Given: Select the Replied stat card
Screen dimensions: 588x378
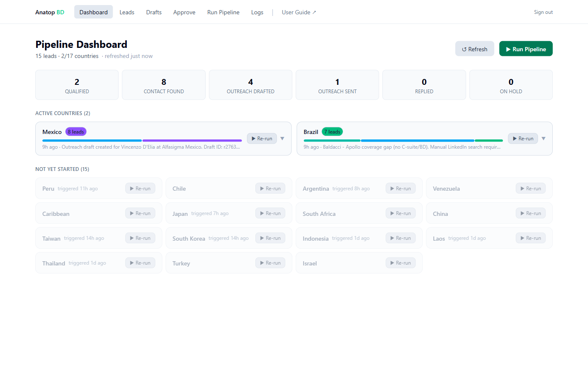Looking at the screenshot, I should coord(424,85).
